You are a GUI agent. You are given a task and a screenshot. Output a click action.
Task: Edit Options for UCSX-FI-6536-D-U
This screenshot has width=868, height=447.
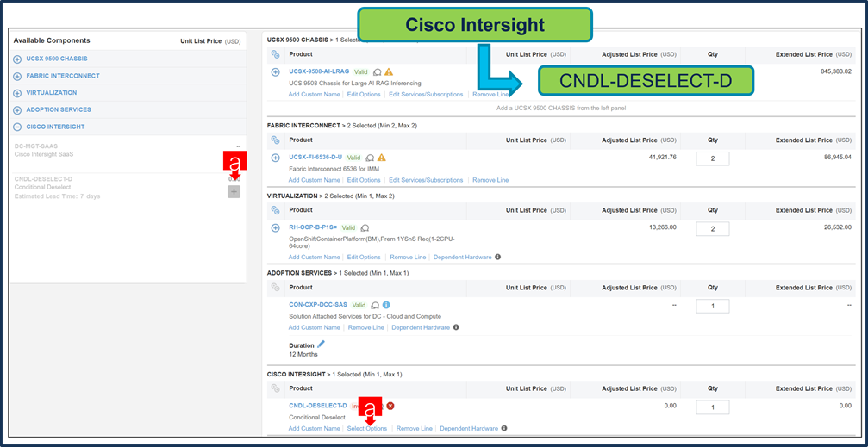(364, 180)
